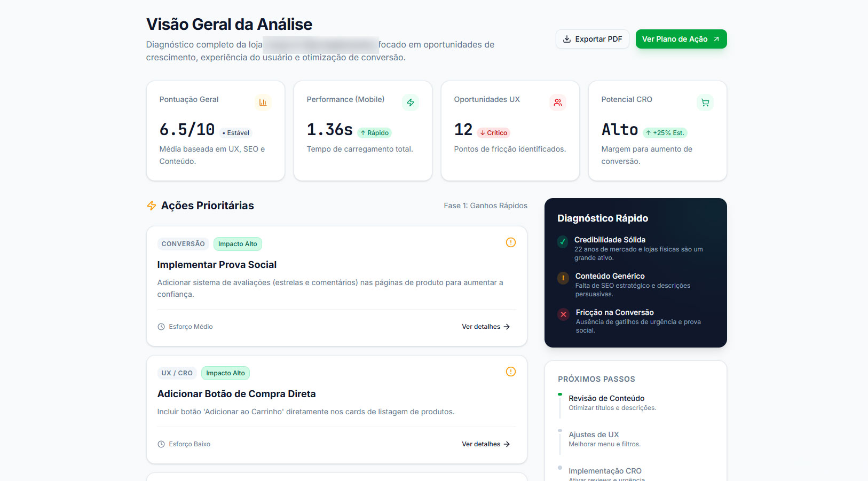Click the exclamation icon beside Conteúdo Genérico

pyautogui.click(x=563, y=278)
